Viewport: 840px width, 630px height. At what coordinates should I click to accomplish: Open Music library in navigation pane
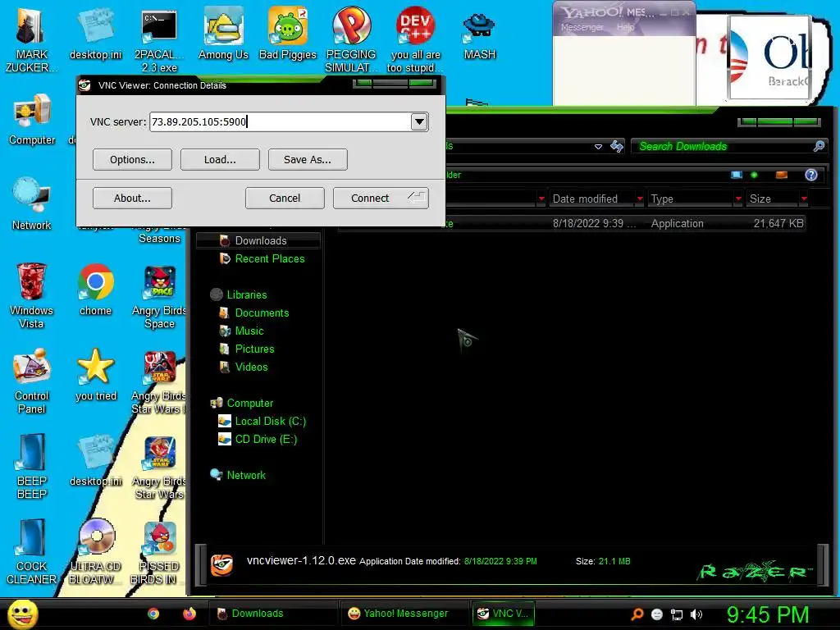(x=242, y=331)
